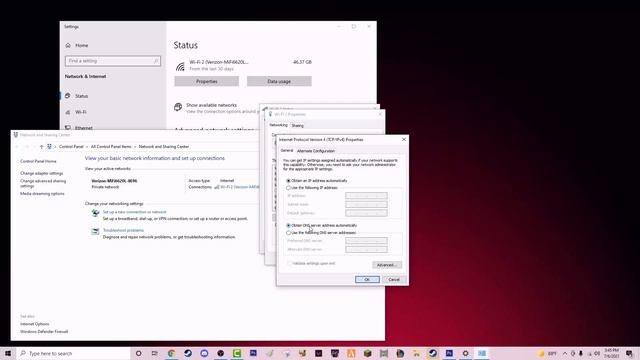Click the Wi-Fi sidebar icon in Settings

point(68,112)
